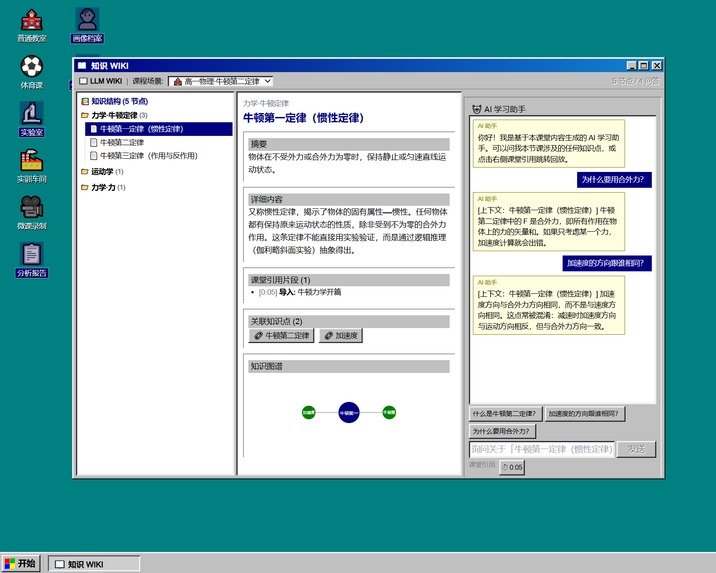Click the LLM WIKI toolbar icon
Viewport: 716px width, 573px height.
(83, 81)
